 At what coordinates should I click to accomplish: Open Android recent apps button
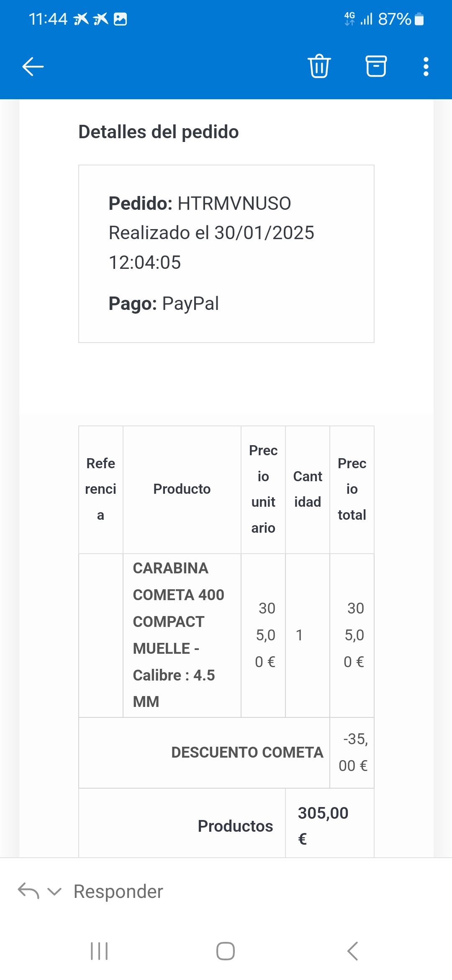[99, 951]
